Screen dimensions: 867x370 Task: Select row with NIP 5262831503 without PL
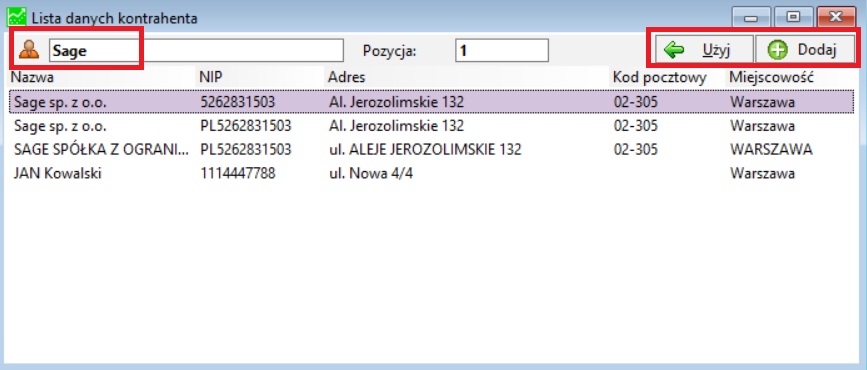tap(431, 102)
